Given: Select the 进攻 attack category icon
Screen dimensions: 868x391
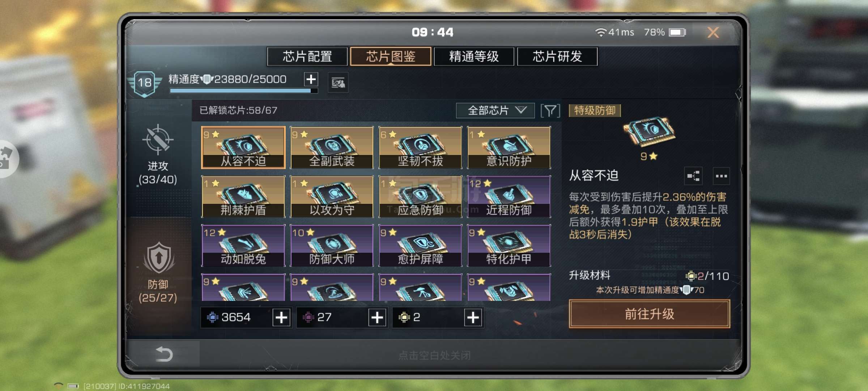Looking at the screenshot, I should coord(158,139).
